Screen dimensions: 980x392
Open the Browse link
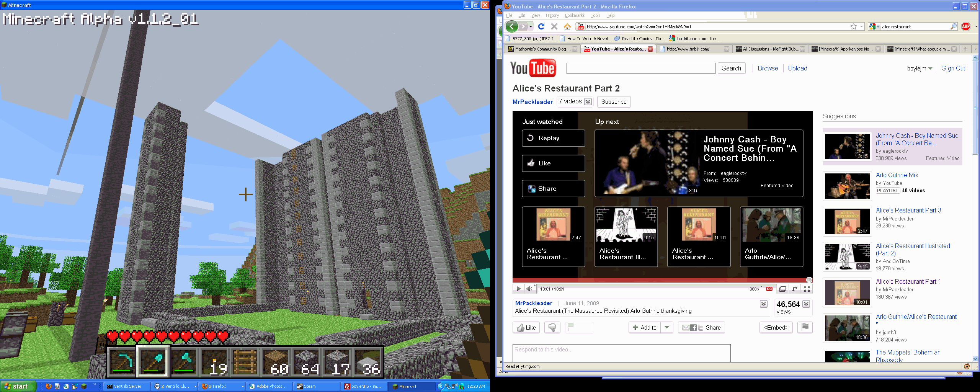(x=768, y=68)
